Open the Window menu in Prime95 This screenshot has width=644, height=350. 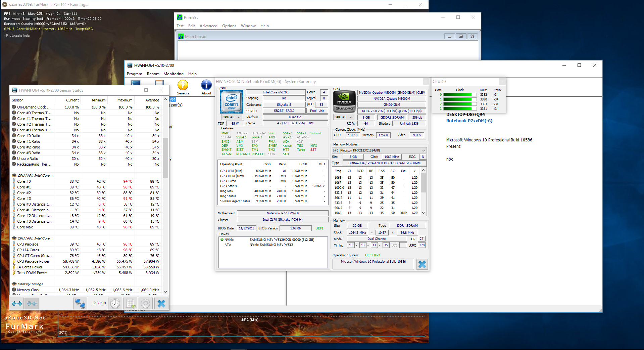(248, 26)
